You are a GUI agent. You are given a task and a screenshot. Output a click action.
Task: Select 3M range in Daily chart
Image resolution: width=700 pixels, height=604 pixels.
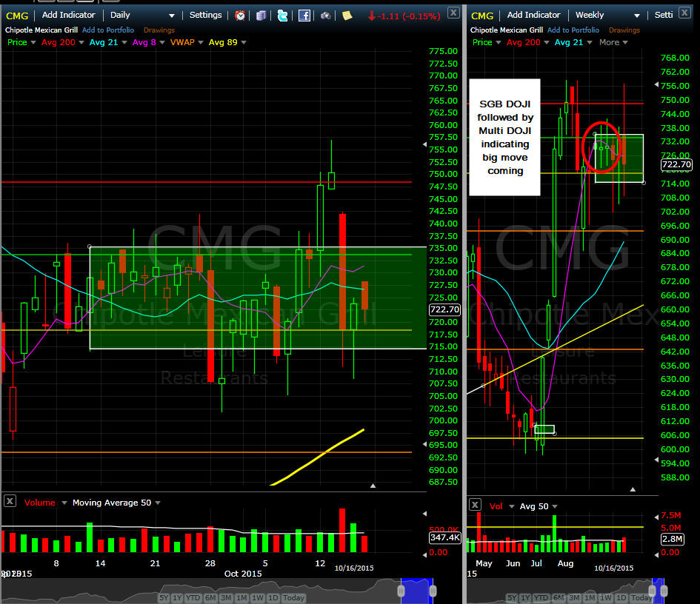226,598
